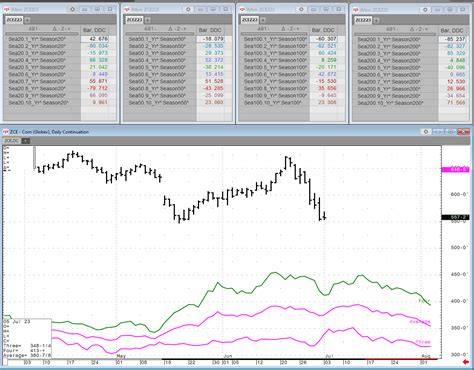This screenshot has width=474, height=370.
Task: Click the magenta price marker on chart scale
Action: point(455,170)
